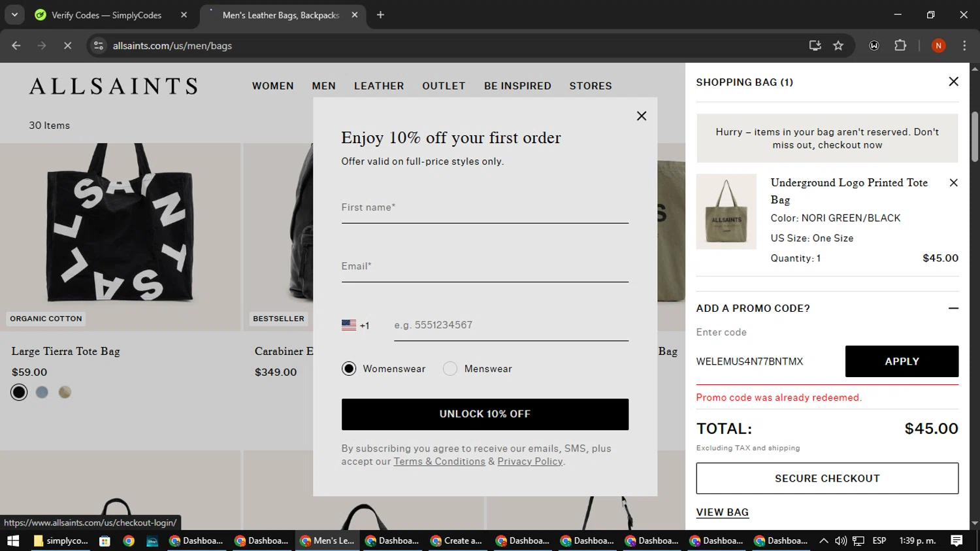Viewport: 980px width, 551px height.
Task: Close the Men's Leather Bags tab
Action: click(355, 15)
